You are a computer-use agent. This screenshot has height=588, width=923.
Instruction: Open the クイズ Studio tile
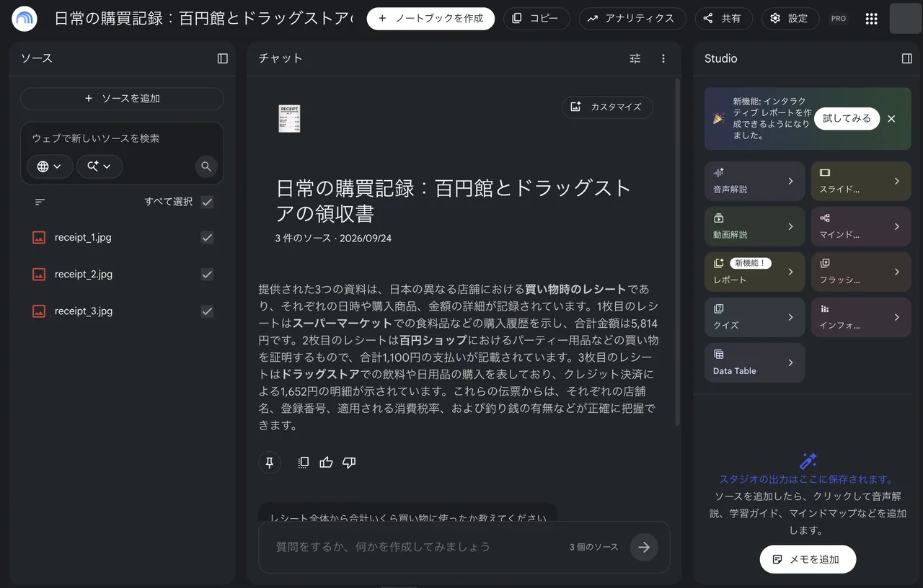click(754, 317)
